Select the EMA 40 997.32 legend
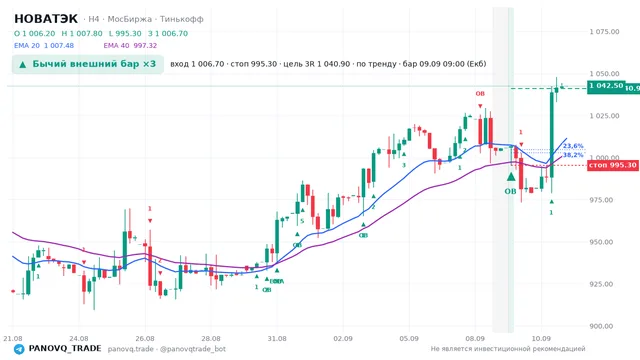This screenshot has width=640, height=360. point(130,45)
